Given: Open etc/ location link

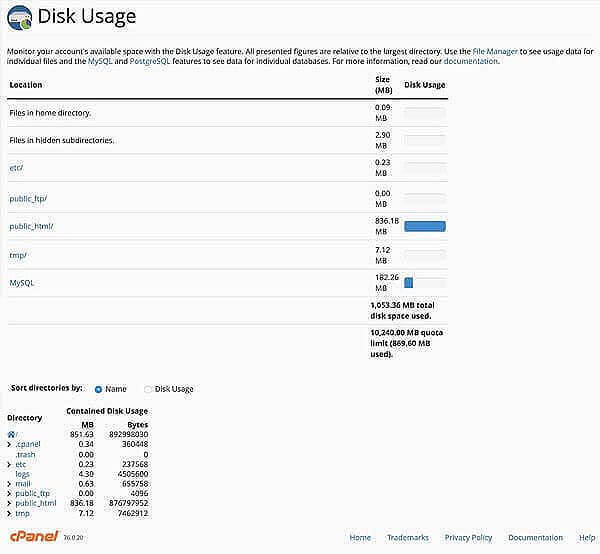Looking at the screenshot, I should click(x=16, y=168).
